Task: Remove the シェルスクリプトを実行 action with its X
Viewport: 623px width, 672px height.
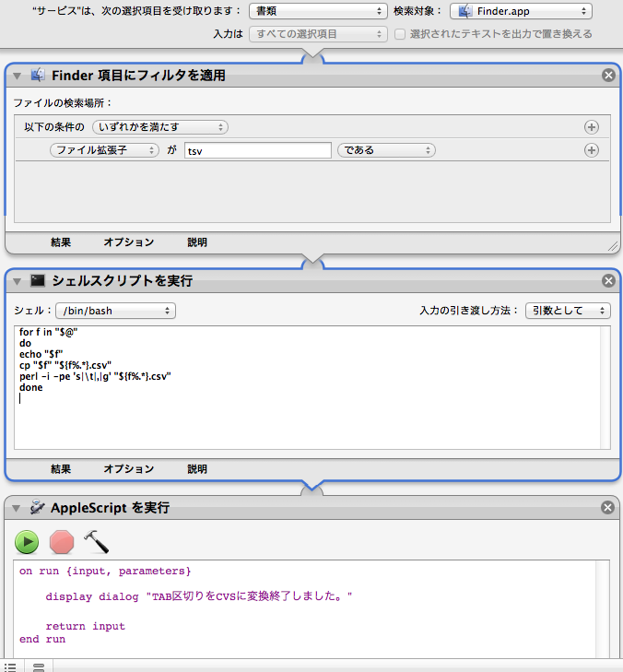Action: coord(608,281)
